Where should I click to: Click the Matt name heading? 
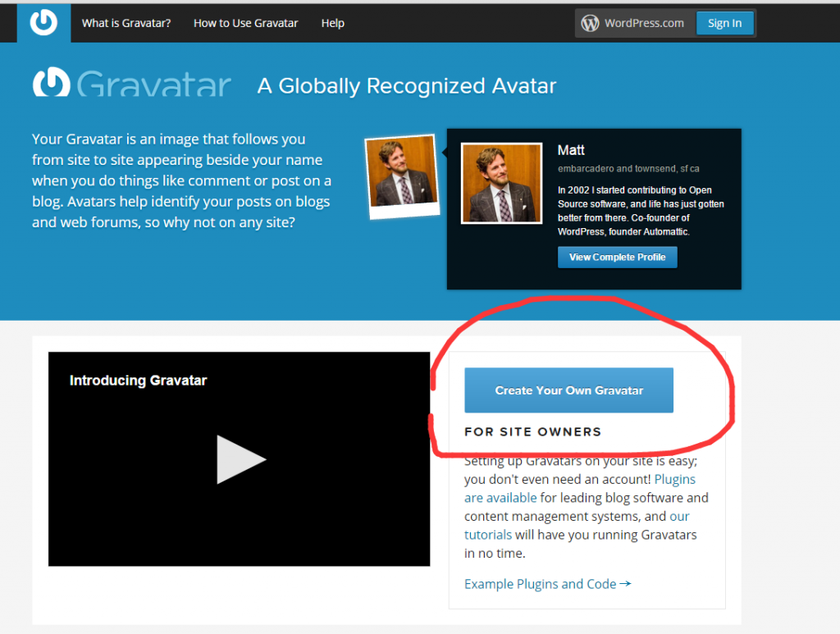click(x=571, y=150)
